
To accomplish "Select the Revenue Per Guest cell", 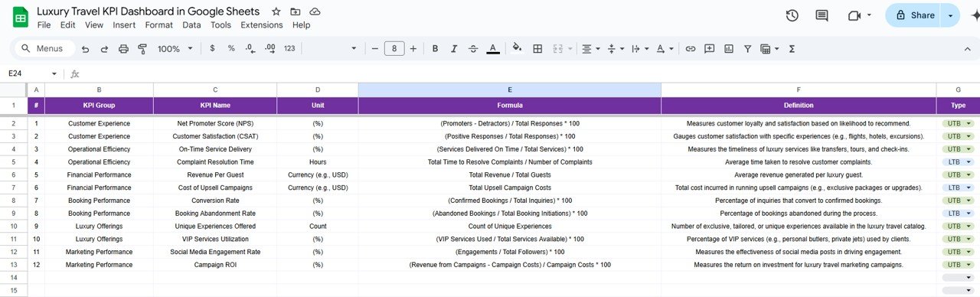I will point(215,175).
